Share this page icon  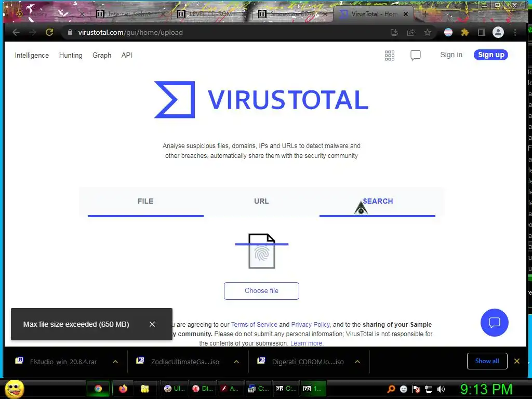[411, 32]
